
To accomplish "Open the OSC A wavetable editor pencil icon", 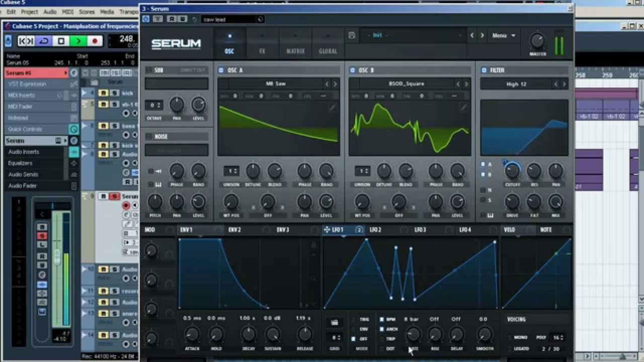I will pyautogui.click(x=333, y=107).
